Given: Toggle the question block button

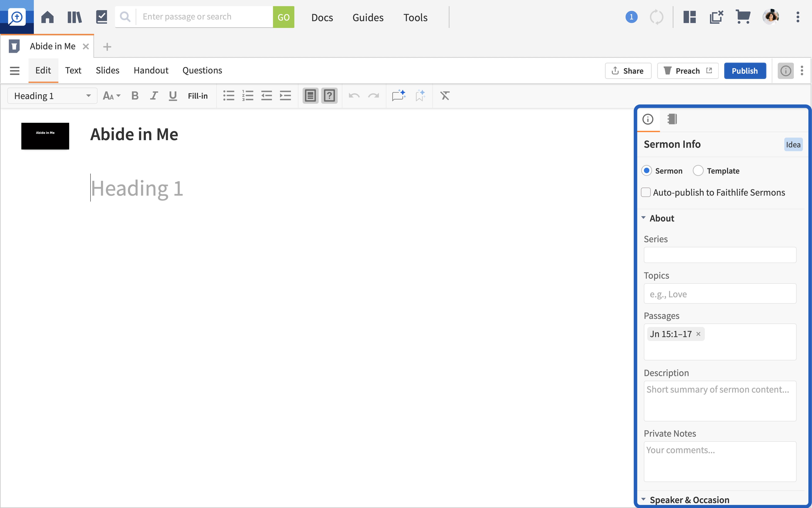Looking at the screenshot, I should tap(329, 96).
